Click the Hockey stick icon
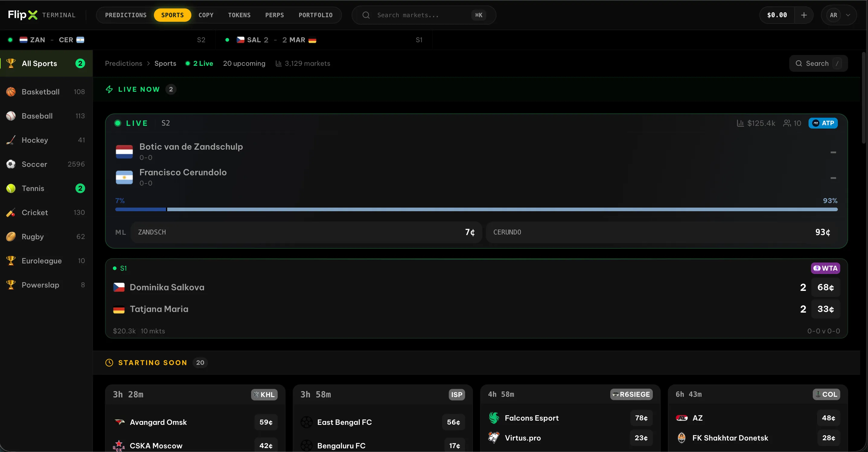The image size is (868, 452). click(11, 140)
